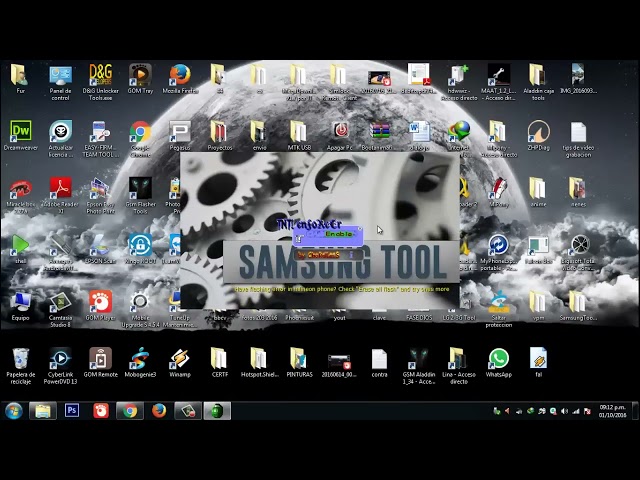The height and width of the screenshot is (480, 640).
Task: Open the nenes folder
Action: coord(578,192)
